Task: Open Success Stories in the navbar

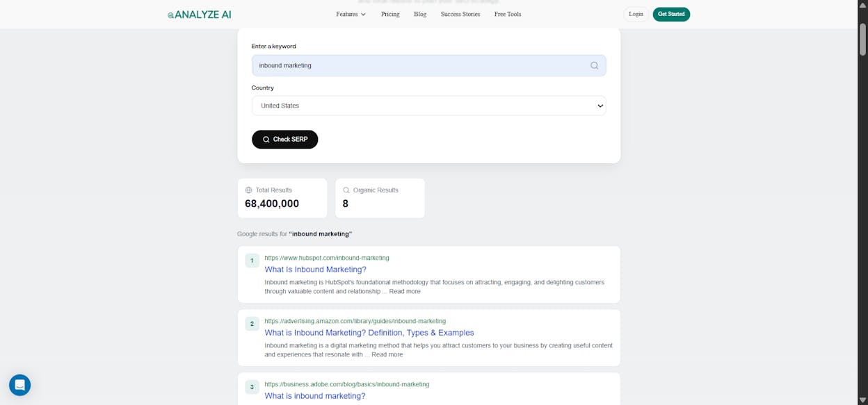Action: 460,14
